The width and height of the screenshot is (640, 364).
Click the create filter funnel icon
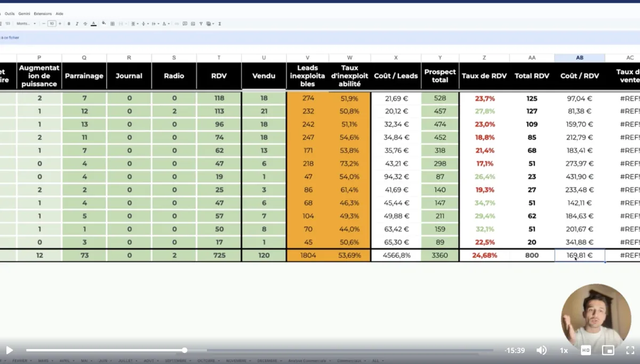201,23
